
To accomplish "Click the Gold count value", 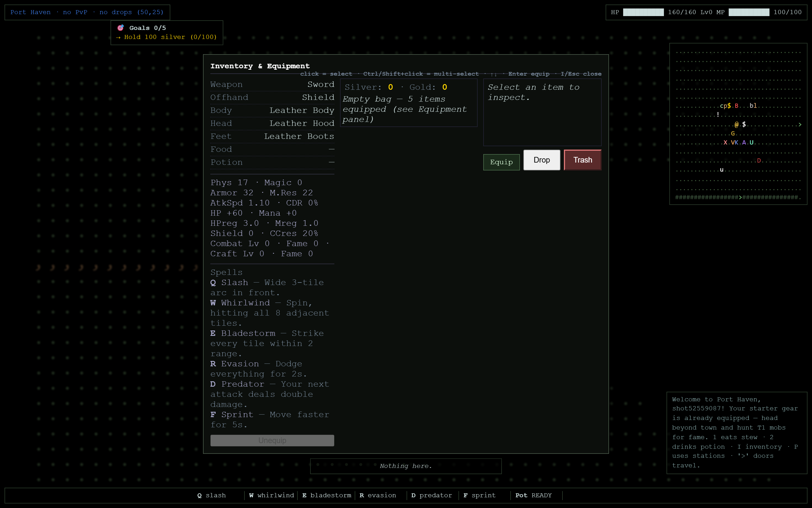I will [445, 87].
